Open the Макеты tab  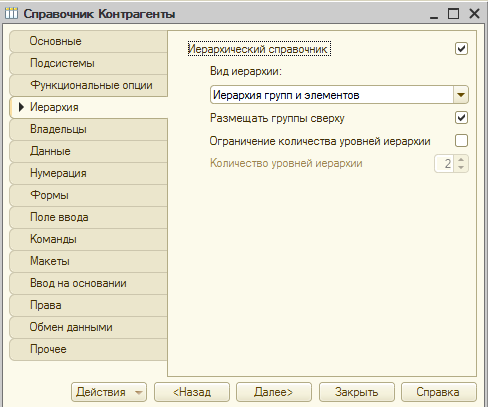tap(88, 261)
